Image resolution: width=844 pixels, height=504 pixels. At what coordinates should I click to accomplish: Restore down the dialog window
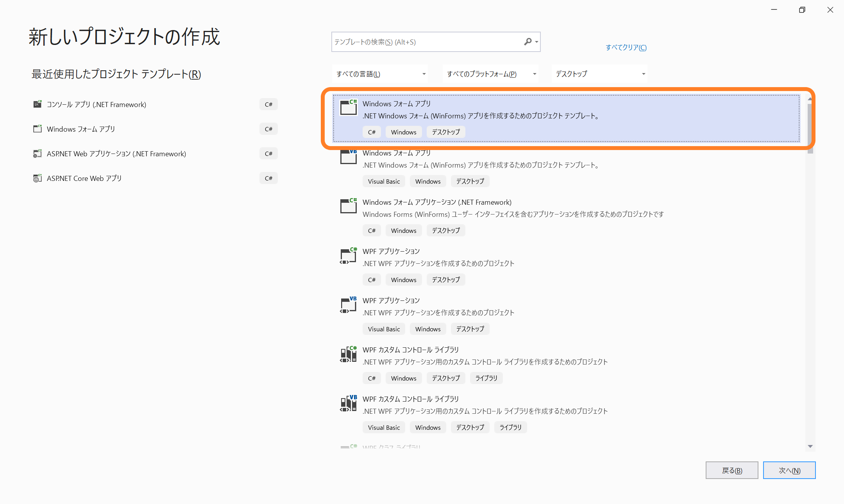click(802, 10)
